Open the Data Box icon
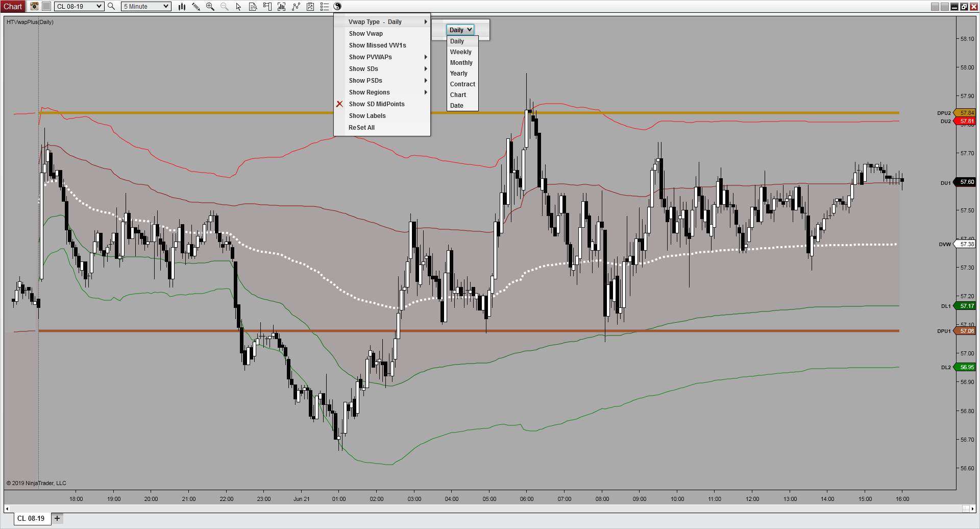 [253, 6]
